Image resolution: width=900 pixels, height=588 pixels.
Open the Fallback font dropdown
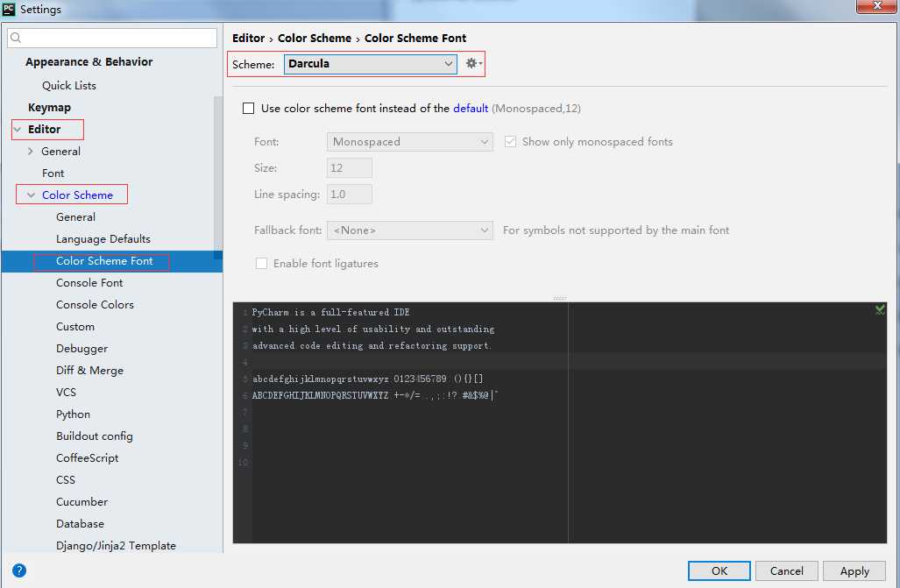(x=410, y=230)
